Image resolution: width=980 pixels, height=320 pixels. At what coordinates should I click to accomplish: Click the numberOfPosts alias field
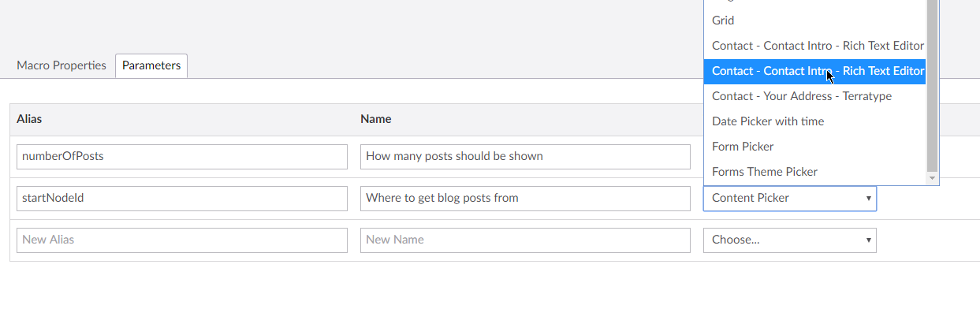pyautogui.click(x=182, y=156)
